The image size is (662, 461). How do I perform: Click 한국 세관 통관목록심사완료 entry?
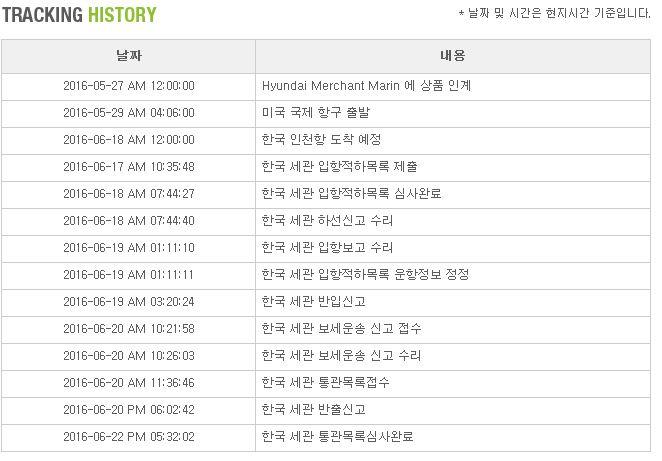pos(337,437)
